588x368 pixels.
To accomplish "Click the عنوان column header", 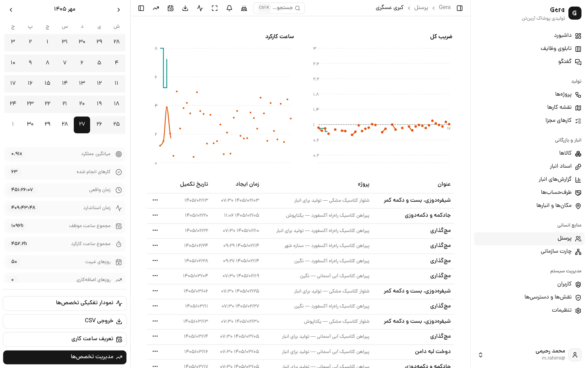I will click(444, 185).
